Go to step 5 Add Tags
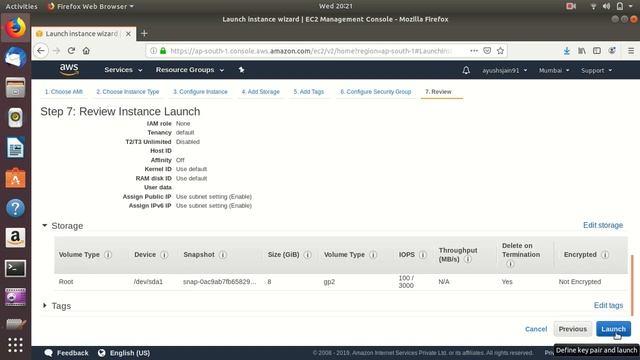This screenshot has height=360, width=640. point(309,92)
